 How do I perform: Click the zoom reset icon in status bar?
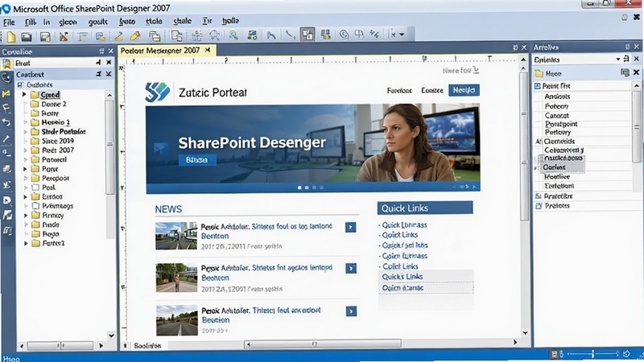(626, 354)
